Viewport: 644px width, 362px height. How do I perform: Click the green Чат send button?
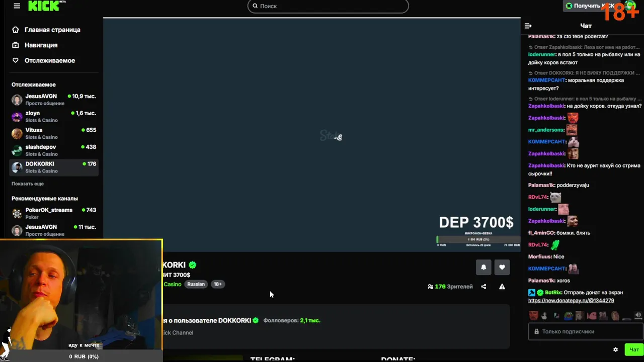634,349
